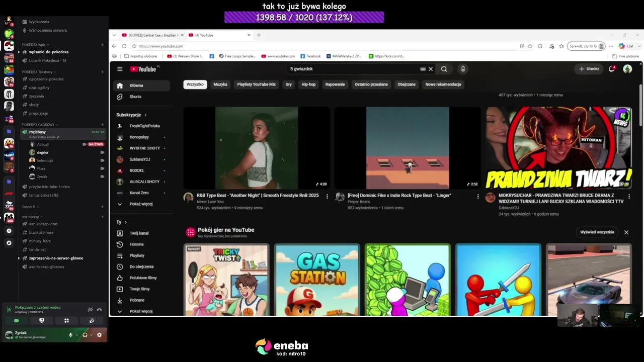Open Historia watch history
Screen dimensions: 644x362
tap(141, 244)
